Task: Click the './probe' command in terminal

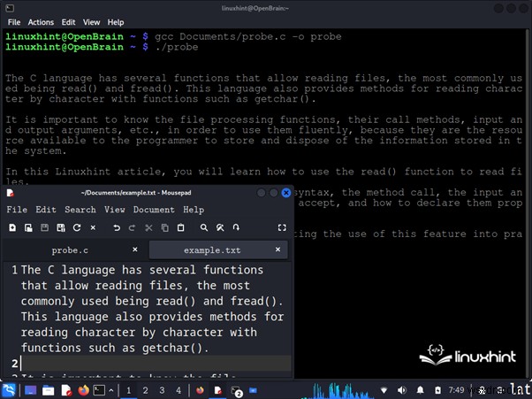Action: point(177,47)
